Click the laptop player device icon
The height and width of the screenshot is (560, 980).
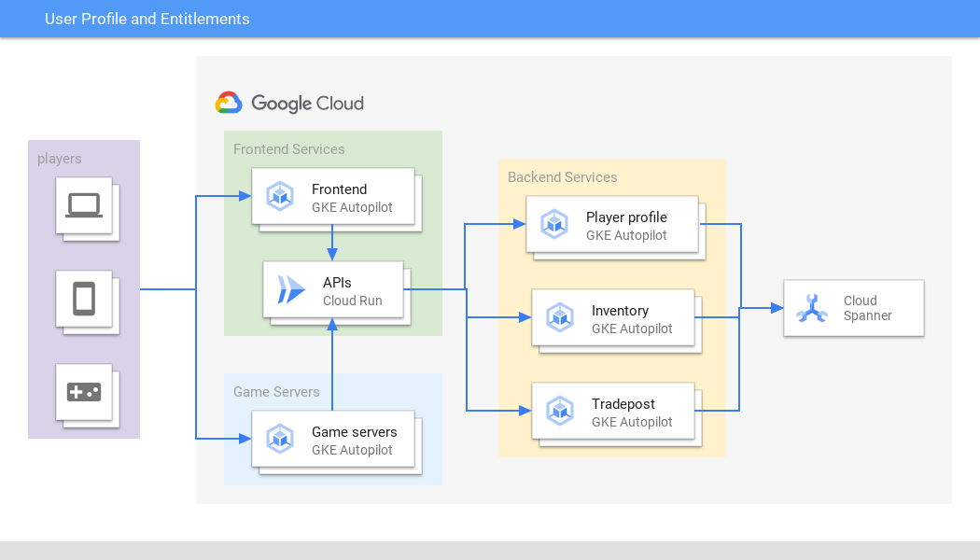coord(84,205)
